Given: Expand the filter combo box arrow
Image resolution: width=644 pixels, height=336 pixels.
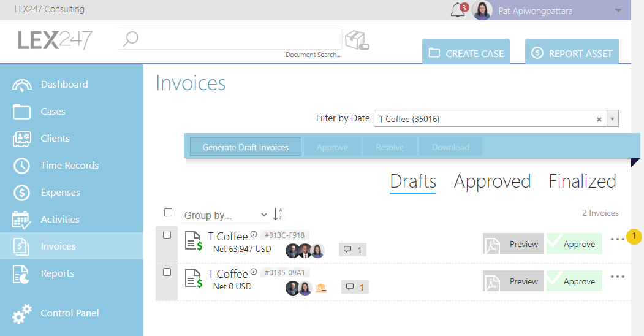Looking at the screenshot, I should (612, 119).
